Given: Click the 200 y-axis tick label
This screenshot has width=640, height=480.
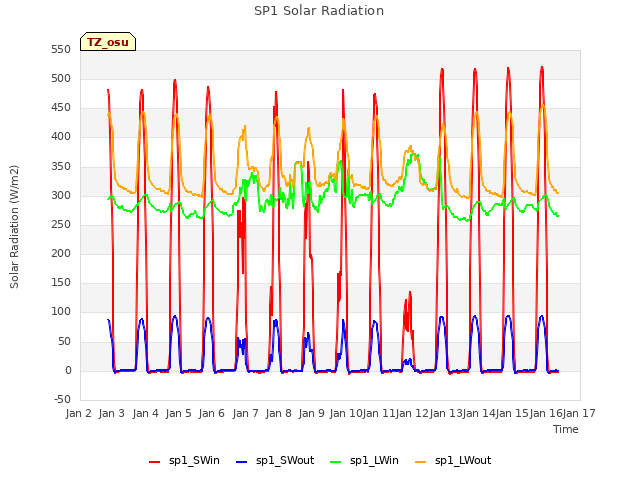Looking at the screenshot, I should point(61,253).
